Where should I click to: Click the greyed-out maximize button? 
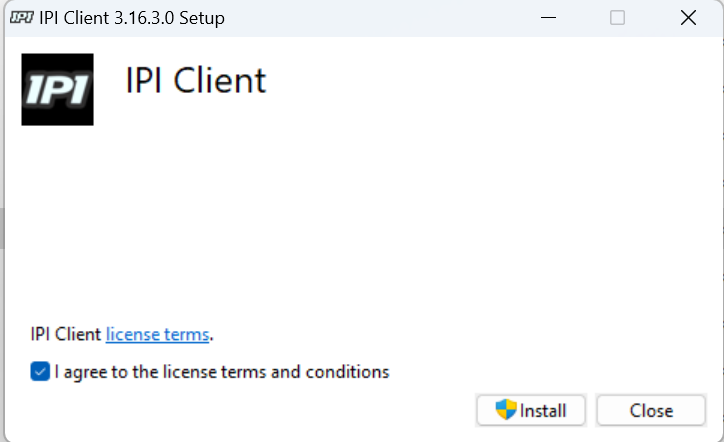tap(617, 18)
